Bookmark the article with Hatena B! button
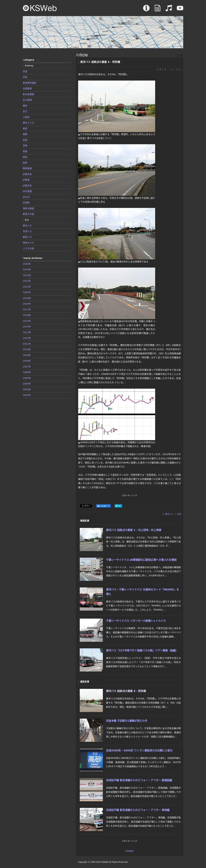 click(x=118, y=506)
